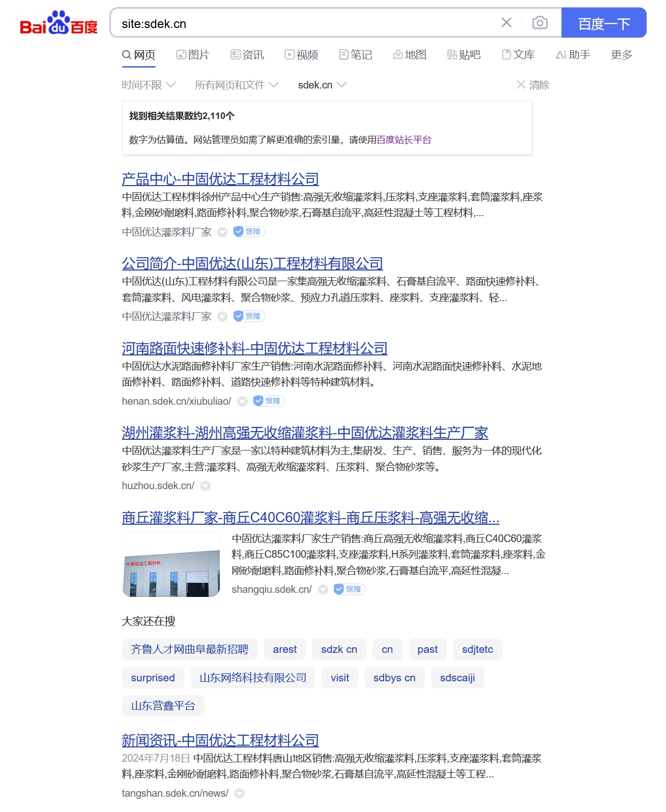
Task: Click related search past
Action: pyautogui.click(x=427, y=649)
